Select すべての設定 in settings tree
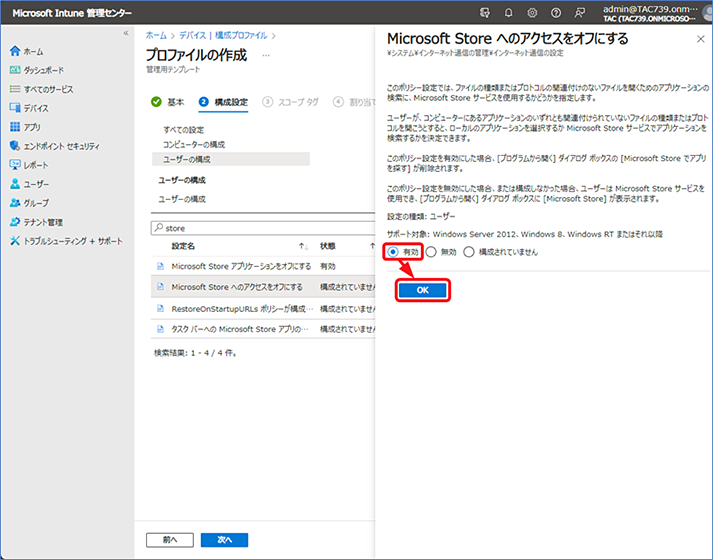 184,130
